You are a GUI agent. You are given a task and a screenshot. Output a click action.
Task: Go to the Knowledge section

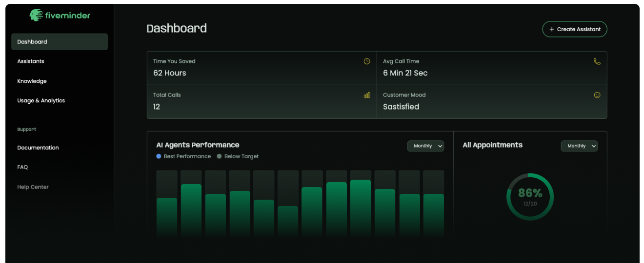coord(32,81)
